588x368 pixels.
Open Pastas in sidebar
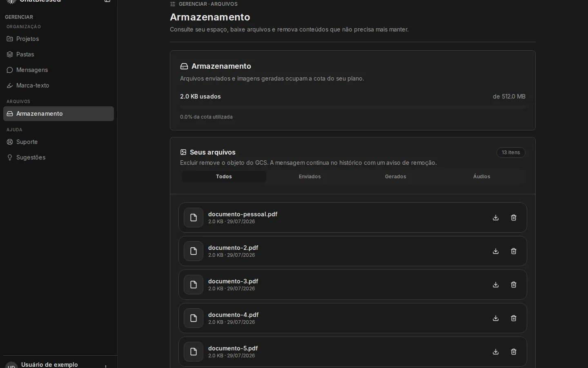(58, 54)
